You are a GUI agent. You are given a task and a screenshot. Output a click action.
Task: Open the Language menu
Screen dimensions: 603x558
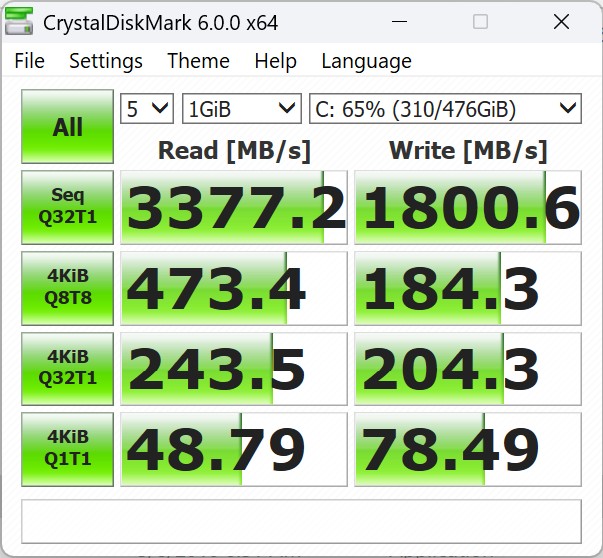[x=366, y=61]
